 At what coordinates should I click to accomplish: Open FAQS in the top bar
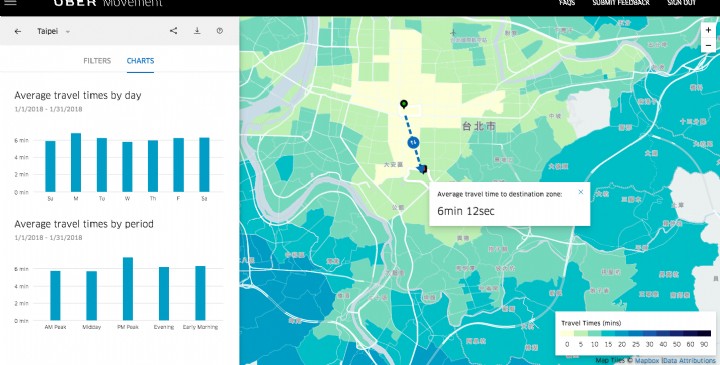[567, 3]
